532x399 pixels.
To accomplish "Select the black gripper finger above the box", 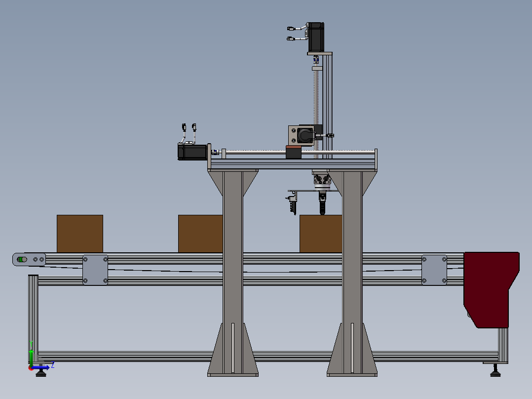I will pos(322,204).
